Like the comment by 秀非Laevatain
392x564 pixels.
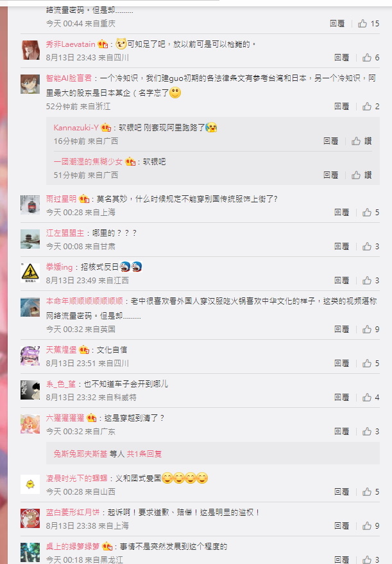pyautogui.click(x=370, y=58)
